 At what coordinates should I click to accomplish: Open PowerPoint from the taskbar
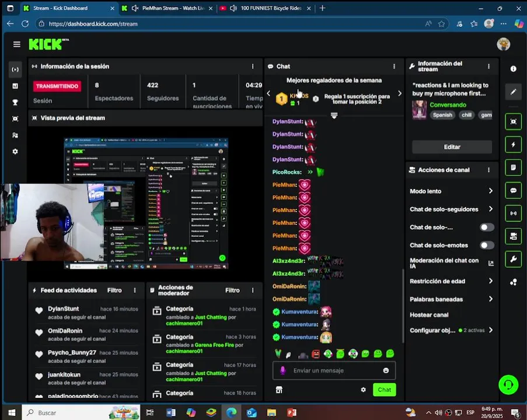pos(291,412)
